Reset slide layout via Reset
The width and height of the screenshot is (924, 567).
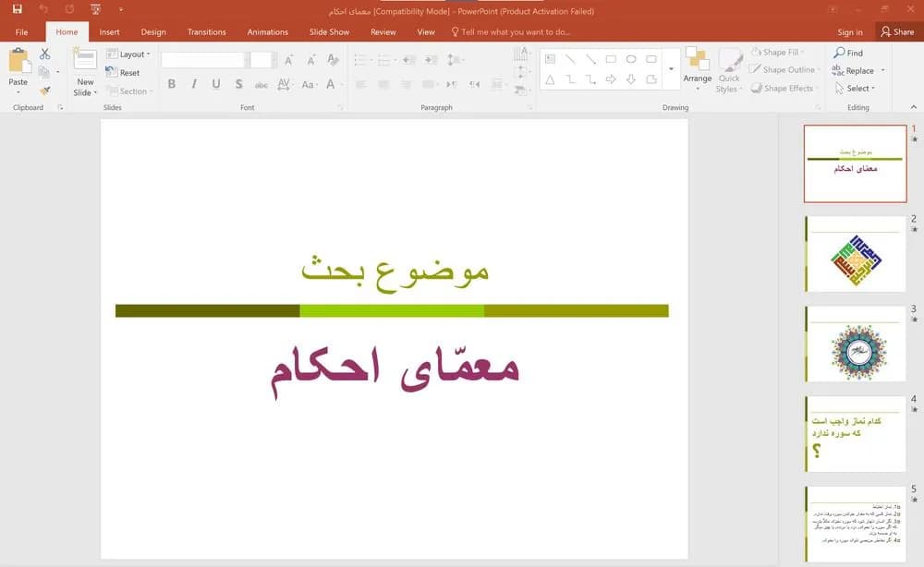coord(123,72)
